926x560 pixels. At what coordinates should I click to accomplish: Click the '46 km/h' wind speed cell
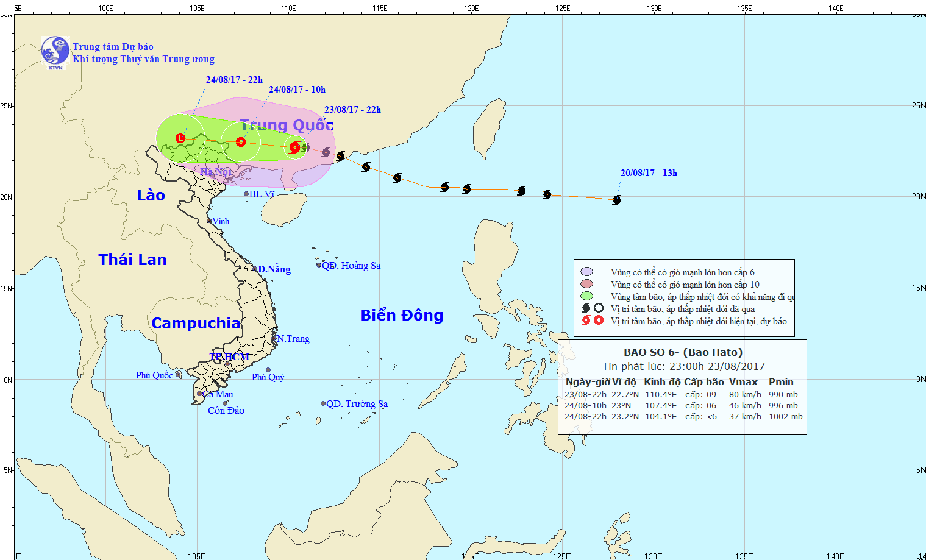[x=745, y=405]
